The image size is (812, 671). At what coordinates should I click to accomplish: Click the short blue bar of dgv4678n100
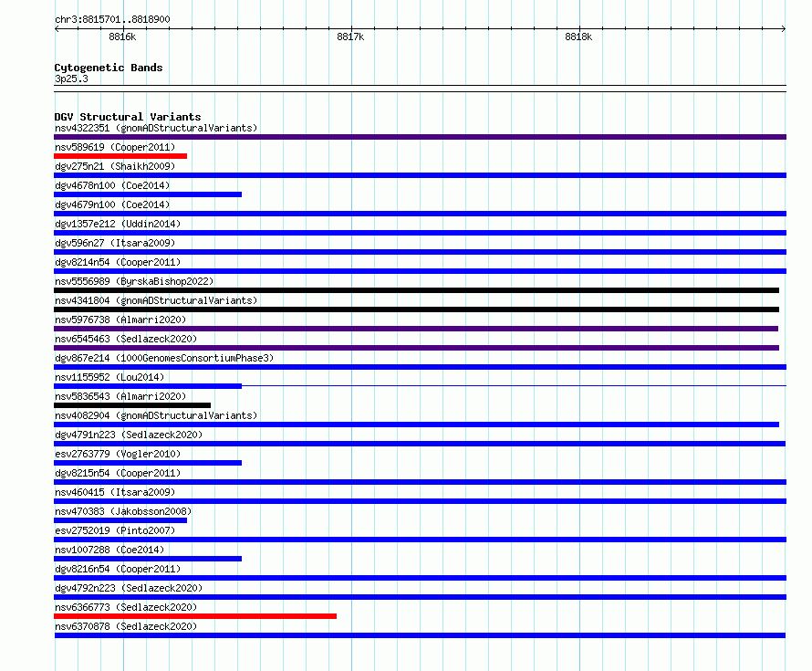(x=148, y=194)
